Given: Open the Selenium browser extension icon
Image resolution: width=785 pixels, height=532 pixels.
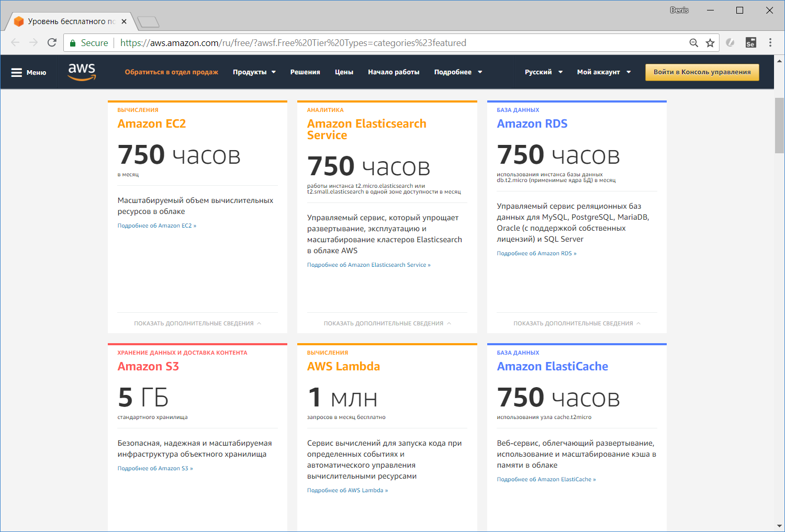Looking at the screenshot, I should (750, 42).
